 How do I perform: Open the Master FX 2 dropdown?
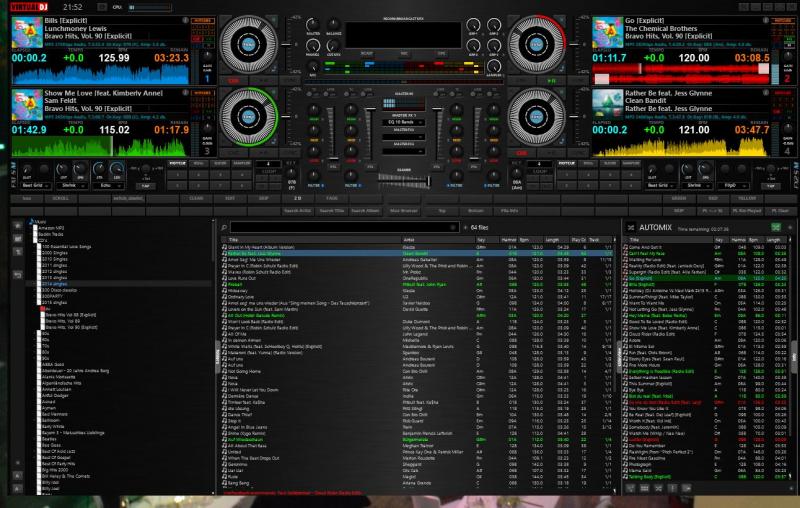404,137
